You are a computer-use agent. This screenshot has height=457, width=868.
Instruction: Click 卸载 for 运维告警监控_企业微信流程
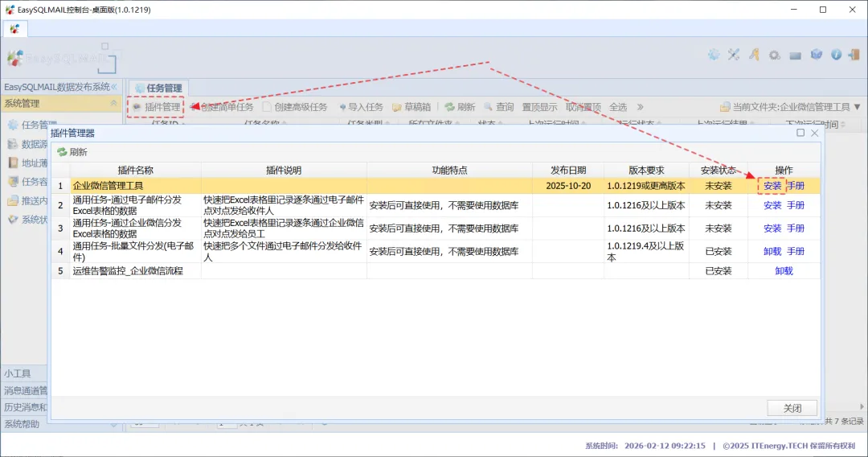coord(784,271)
